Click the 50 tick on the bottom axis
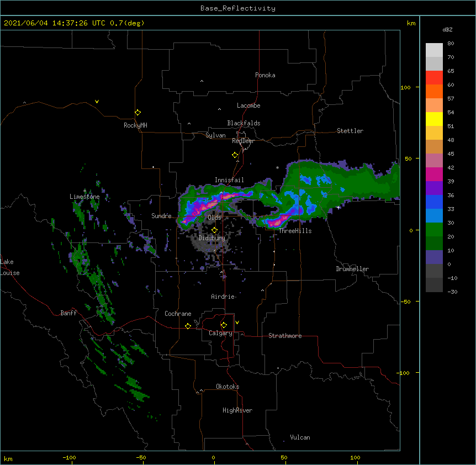 284,458
